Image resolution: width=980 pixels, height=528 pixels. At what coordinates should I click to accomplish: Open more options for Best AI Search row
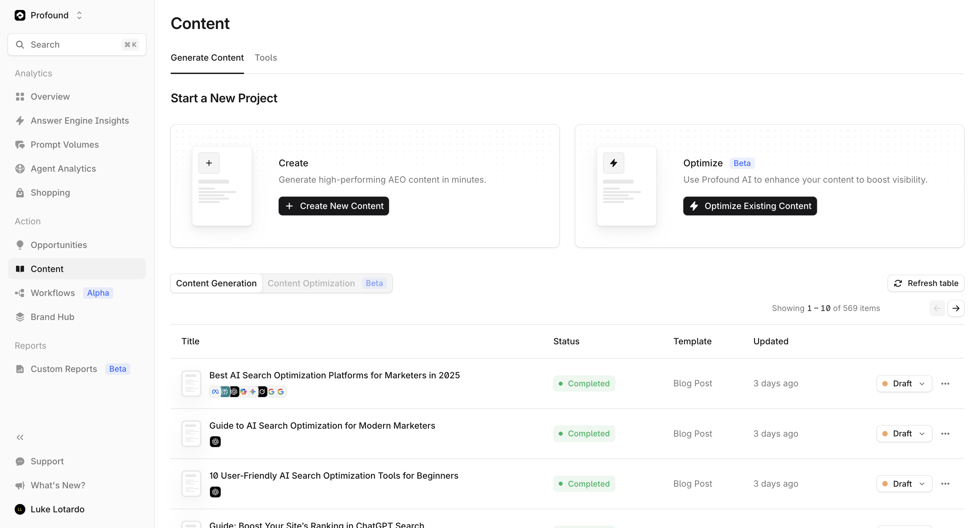click(945, 383)
